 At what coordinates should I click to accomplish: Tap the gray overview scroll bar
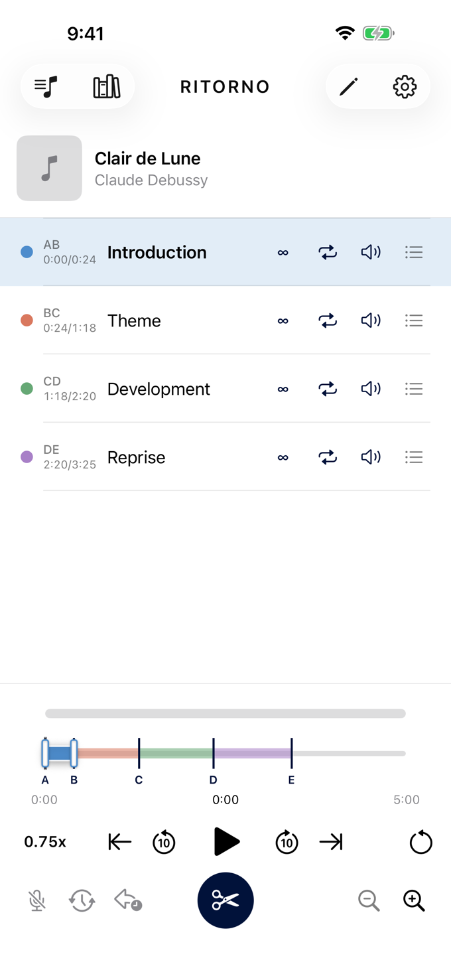(225, 714)
